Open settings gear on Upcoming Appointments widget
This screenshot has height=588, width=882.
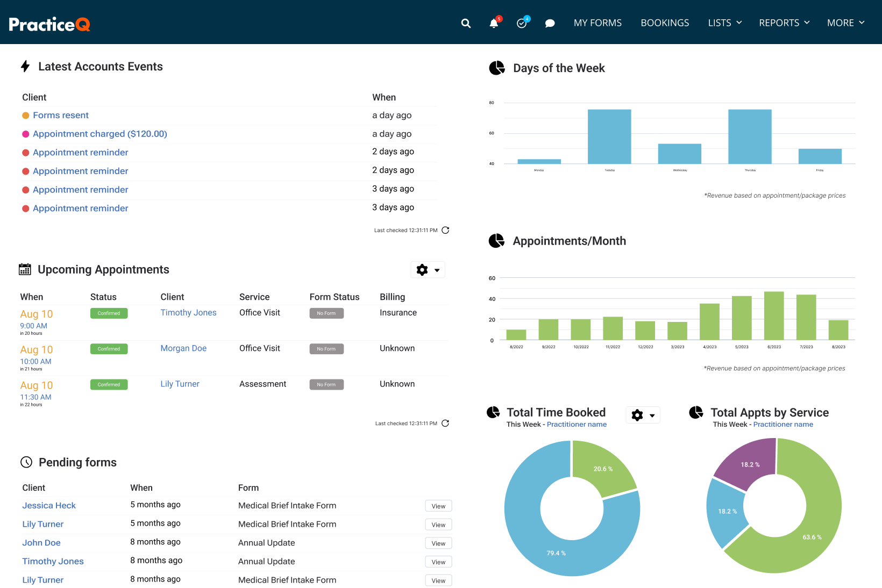(x=422, y=270)
